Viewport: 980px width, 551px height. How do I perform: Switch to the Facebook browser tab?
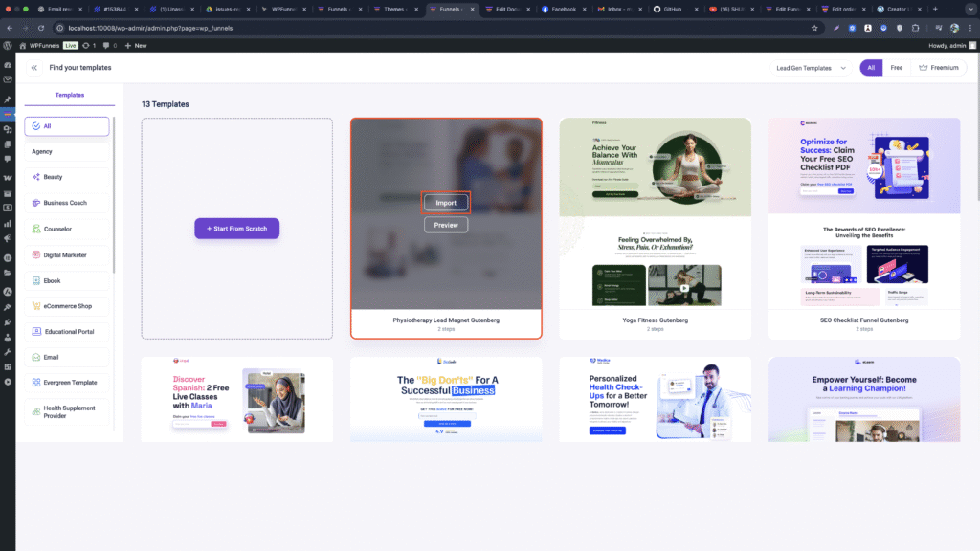coord(564,10)
